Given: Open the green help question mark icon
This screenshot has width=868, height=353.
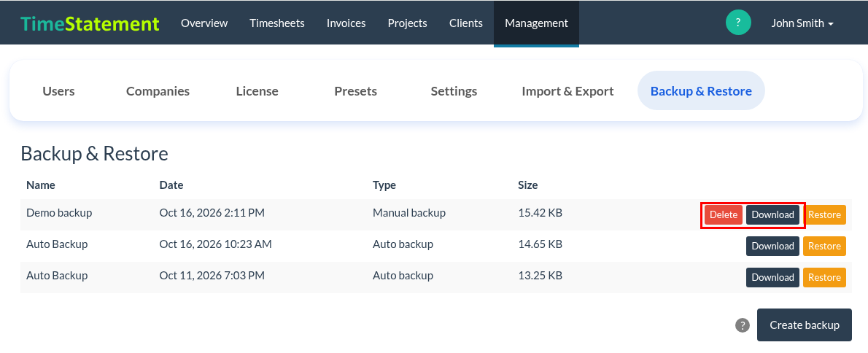Looking at the screenshot, I should (x=738, y=23).
